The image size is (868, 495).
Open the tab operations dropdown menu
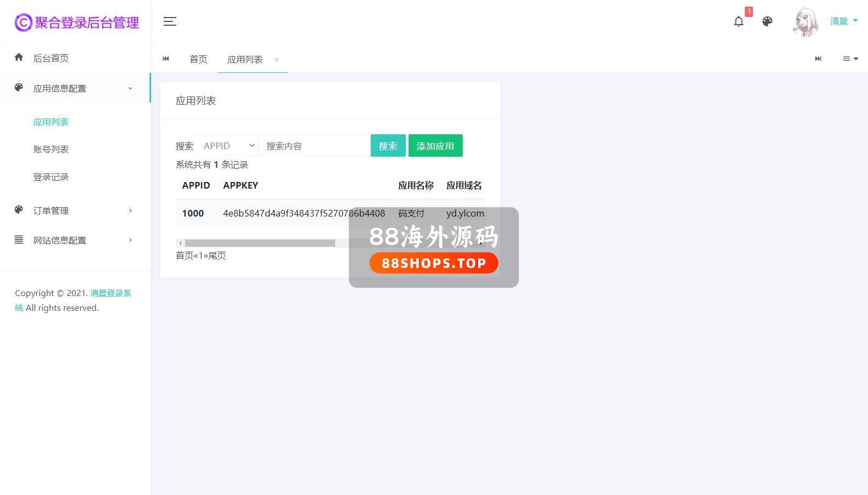point(850,59)
